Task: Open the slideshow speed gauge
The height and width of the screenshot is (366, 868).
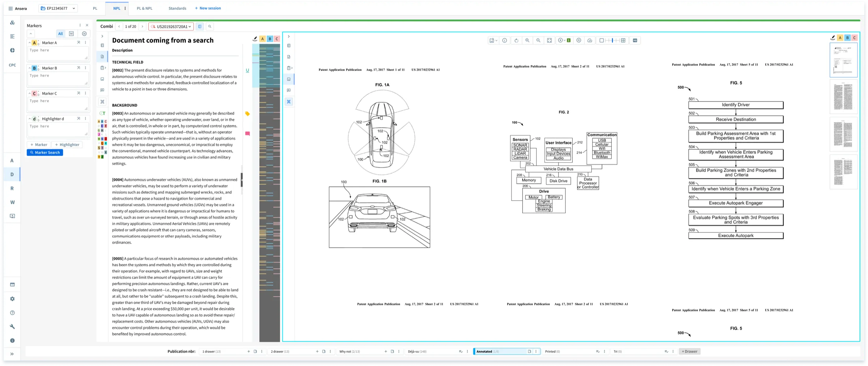Action: pyautogui.click(x=590, y=41)
